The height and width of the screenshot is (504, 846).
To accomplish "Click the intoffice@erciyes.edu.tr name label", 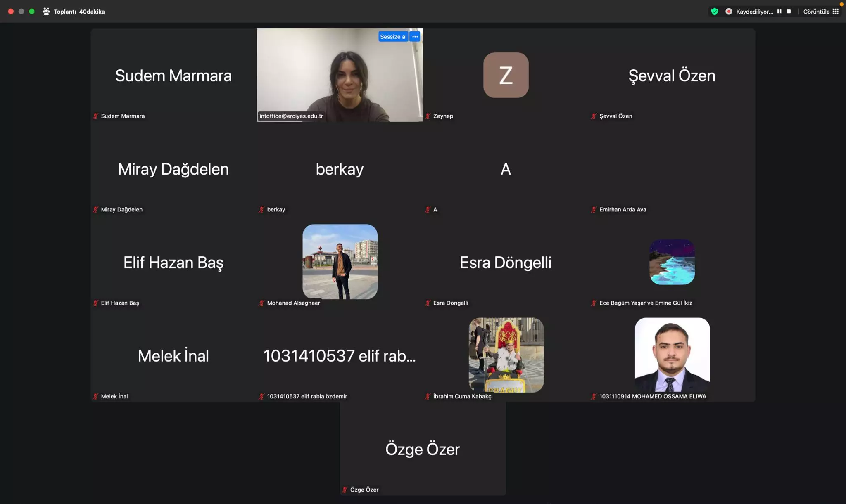I will click(x=291, y=116).
